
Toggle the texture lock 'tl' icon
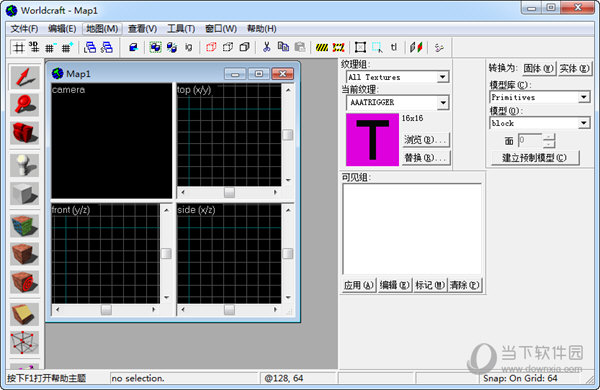394,47
